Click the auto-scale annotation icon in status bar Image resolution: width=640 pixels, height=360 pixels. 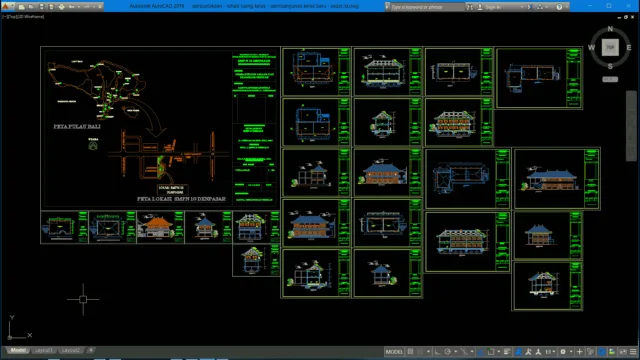coord(528,352)
